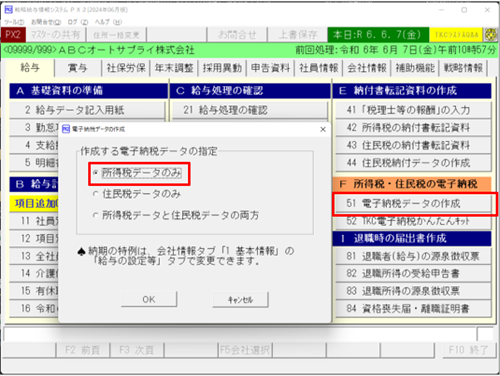This screenshot has width=500, height=376.
Task: Open 81 退職者(給与)の源泉徴収票
Action: point(413,256)
